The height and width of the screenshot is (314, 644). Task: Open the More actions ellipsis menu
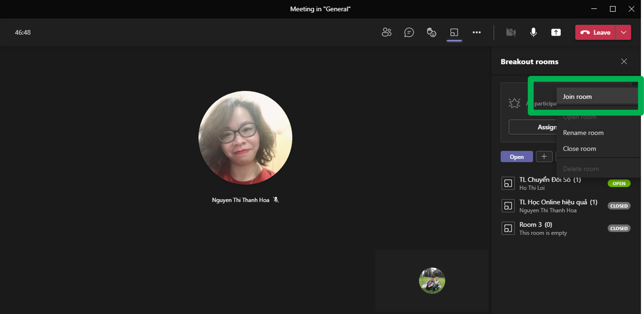476,33
